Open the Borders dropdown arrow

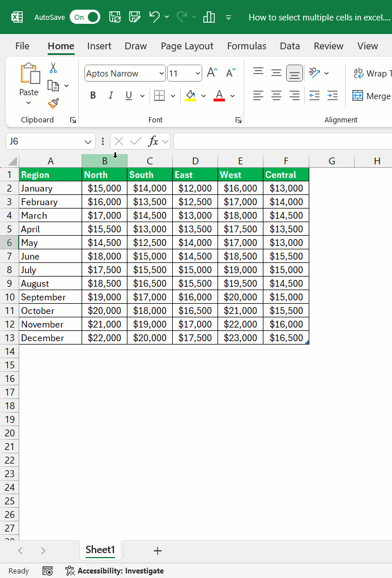click(173, 96)
